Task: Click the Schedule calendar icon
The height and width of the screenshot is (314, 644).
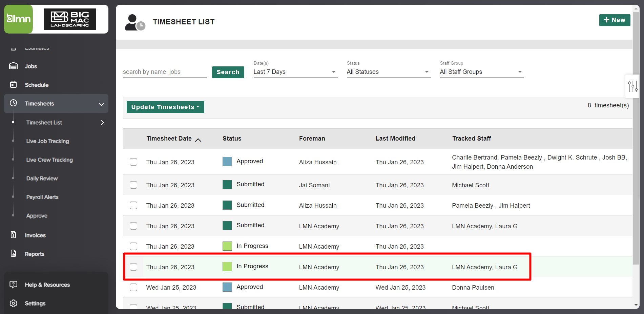Action: [13, 84]
